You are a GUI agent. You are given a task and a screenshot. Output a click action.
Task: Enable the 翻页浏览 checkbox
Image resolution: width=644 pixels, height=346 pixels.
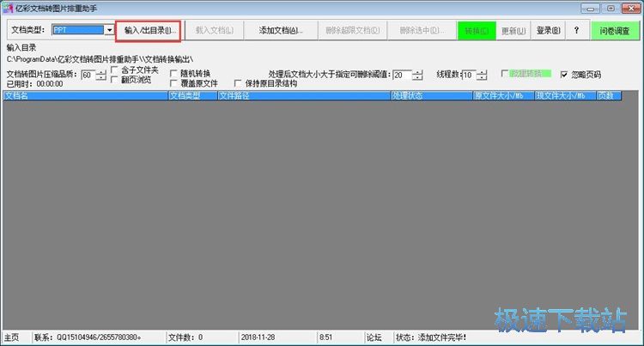point(114,80)
